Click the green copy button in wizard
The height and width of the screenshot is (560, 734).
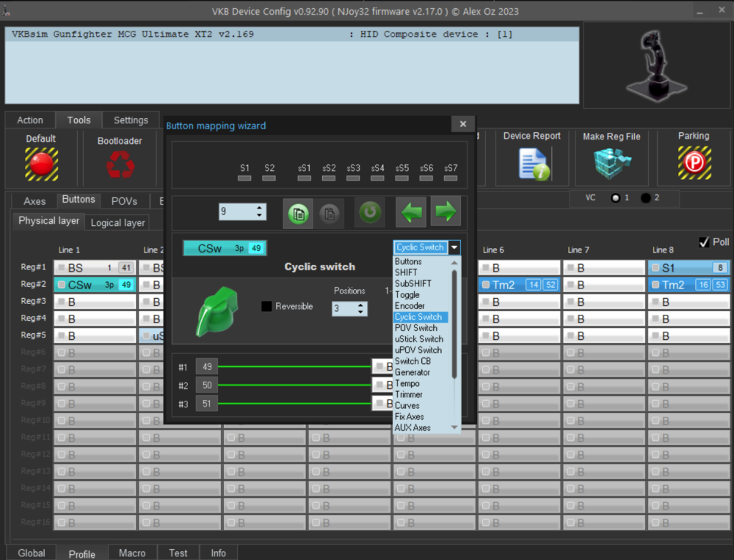(x=299, y=213)
